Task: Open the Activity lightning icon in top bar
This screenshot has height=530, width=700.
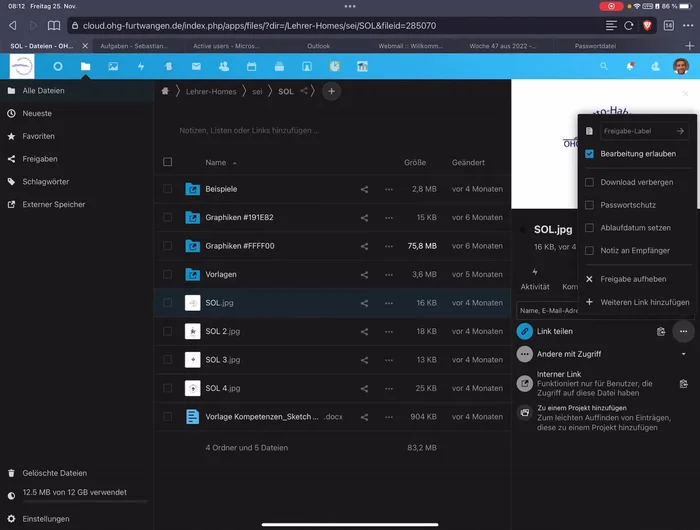Action: click(141, 66)
